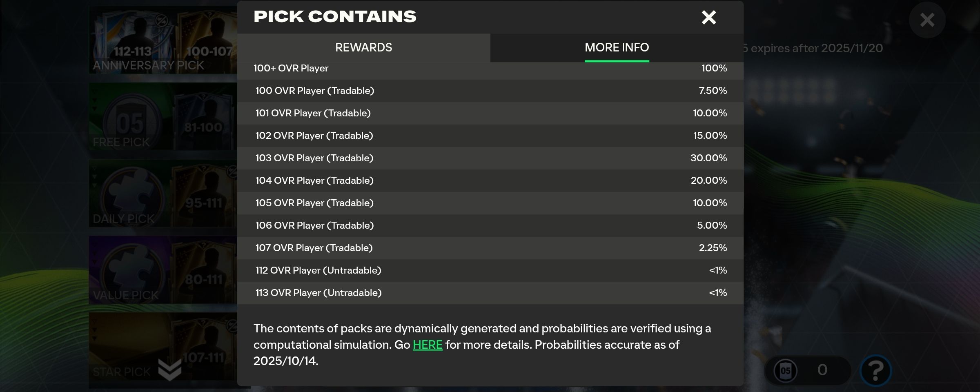Close the background picks screen

click(x=927, y=20)
